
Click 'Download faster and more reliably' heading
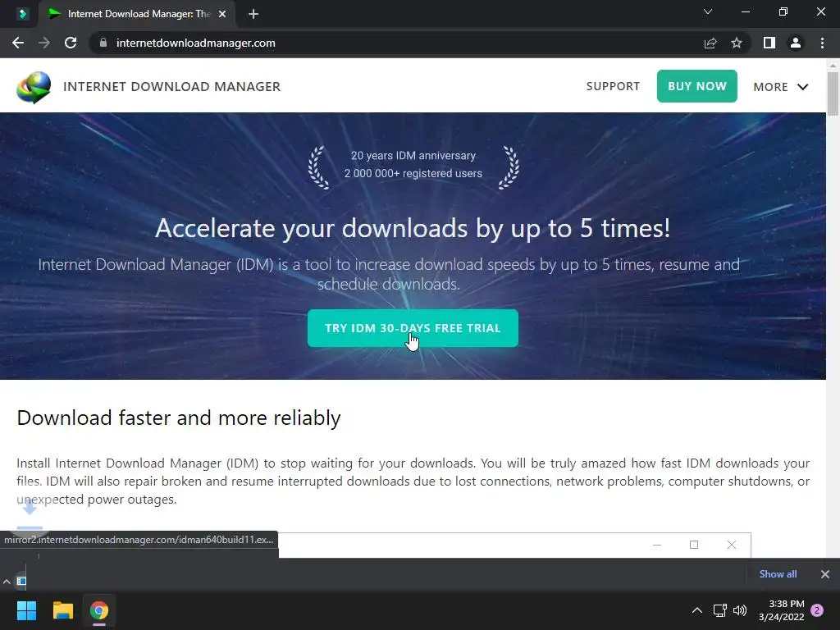tap(178, 418)
